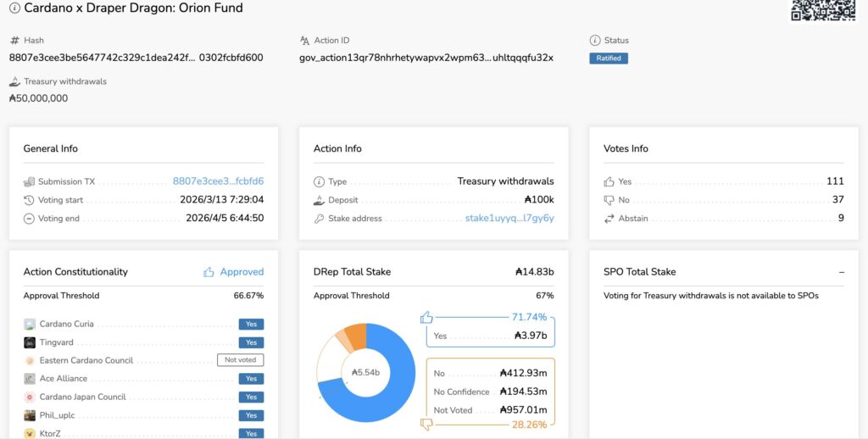Click the Ace Alliance avatar icon
This screenshot has height=439, width=868.
click(x=30, y=379)
